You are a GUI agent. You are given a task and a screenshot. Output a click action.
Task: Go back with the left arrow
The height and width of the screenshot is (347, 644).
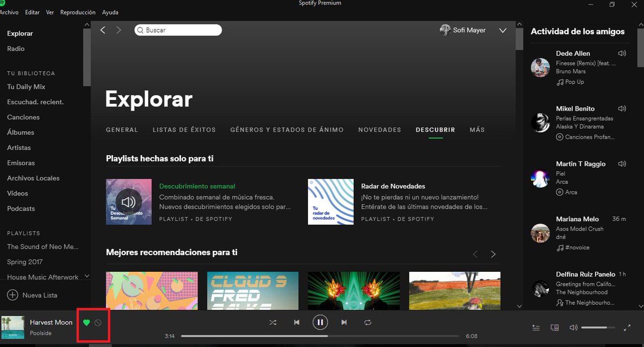103,30
